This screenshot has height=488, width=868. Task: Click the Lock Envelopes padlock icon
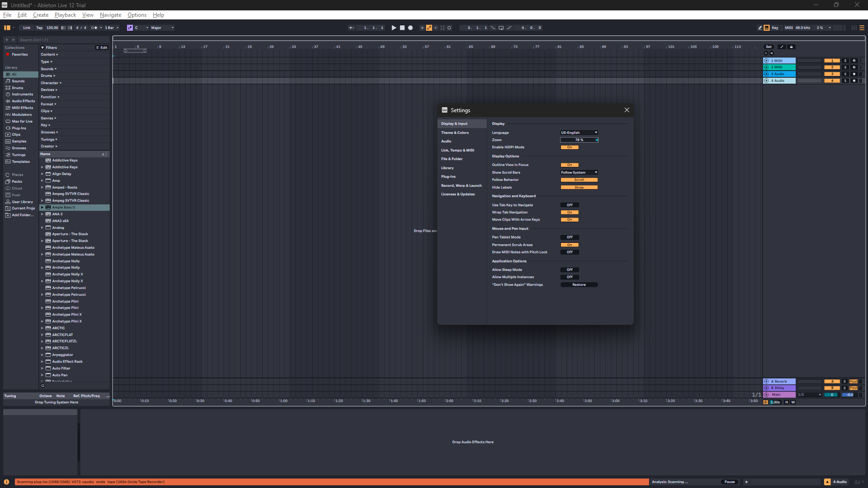click(791, 47)
